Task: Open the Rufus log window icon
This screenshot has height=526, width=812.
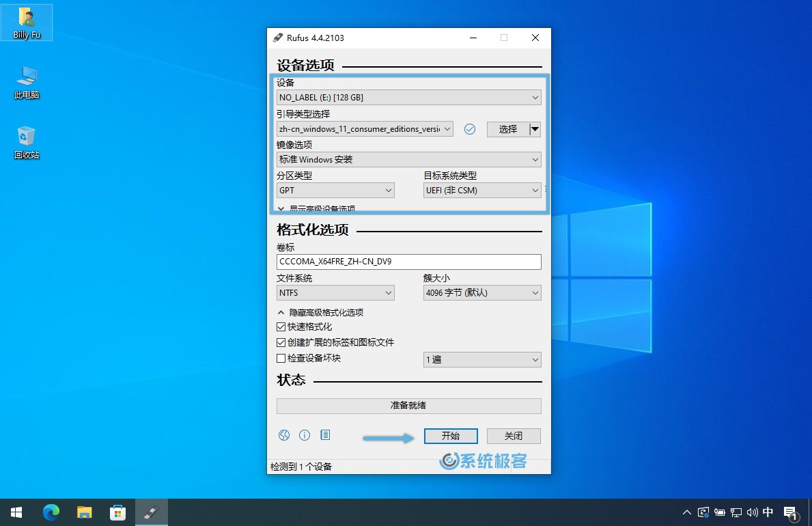Action: pyautogui.click(x=325, y=435)
